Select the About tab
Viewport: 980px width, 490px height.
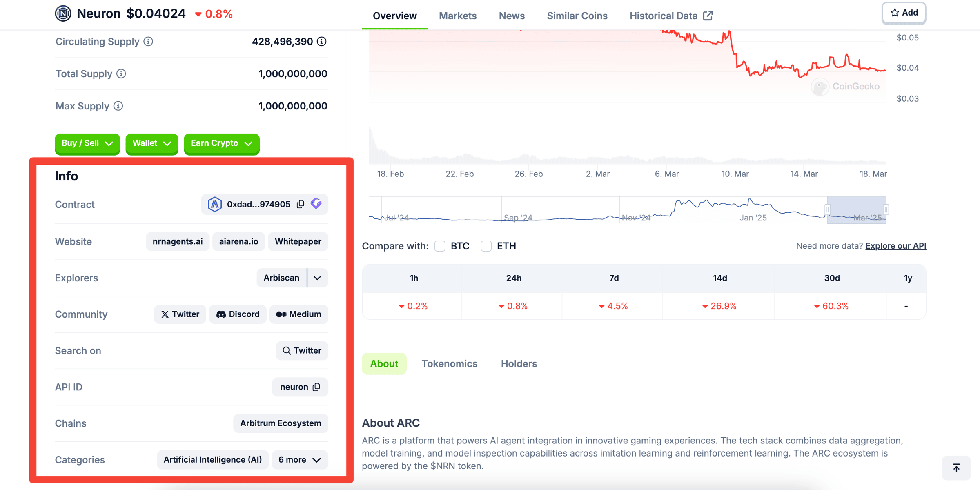click(384, 364)
